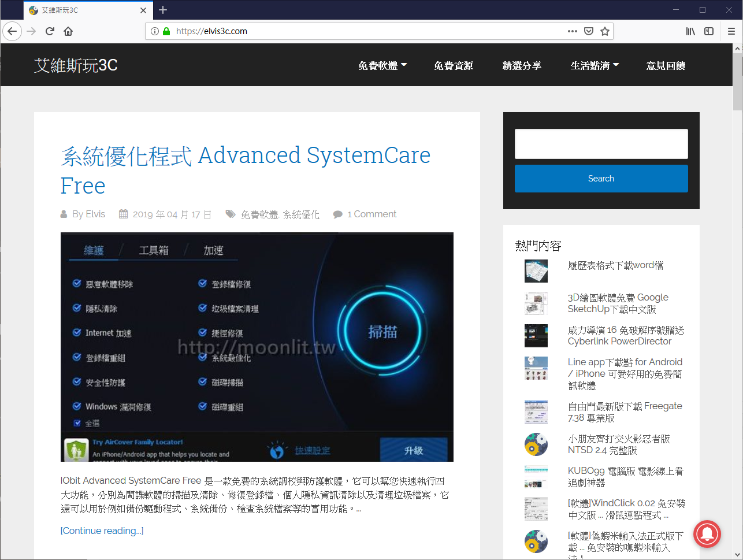Screen dimensions: 743x560
Task: Reload the current page
Action: tap(50, 31)
